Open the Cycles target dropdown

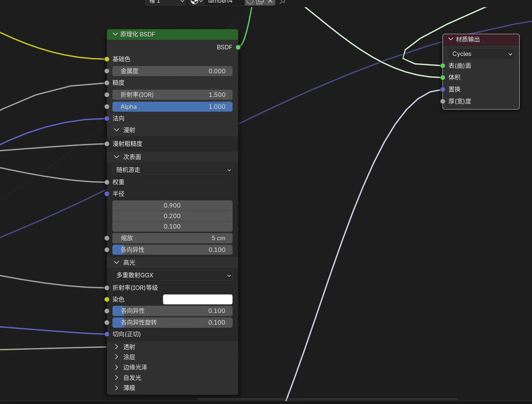481,54
